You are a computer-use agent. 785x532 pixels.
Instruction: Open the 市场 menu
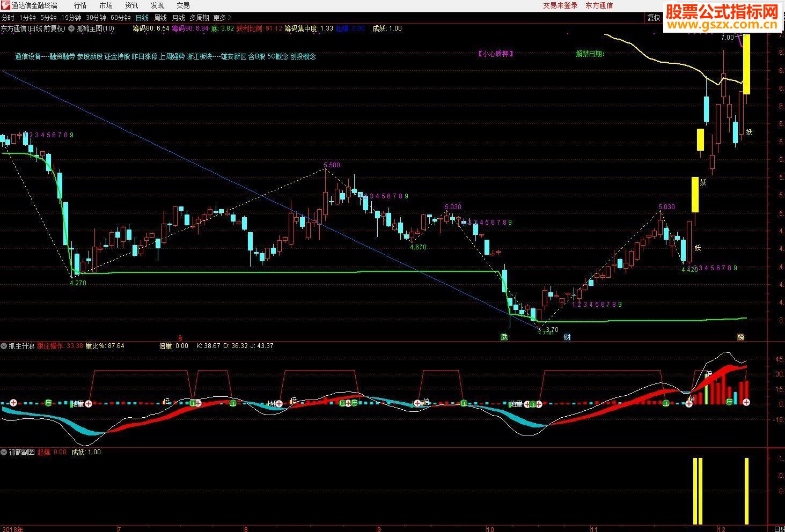pos(106,5)
